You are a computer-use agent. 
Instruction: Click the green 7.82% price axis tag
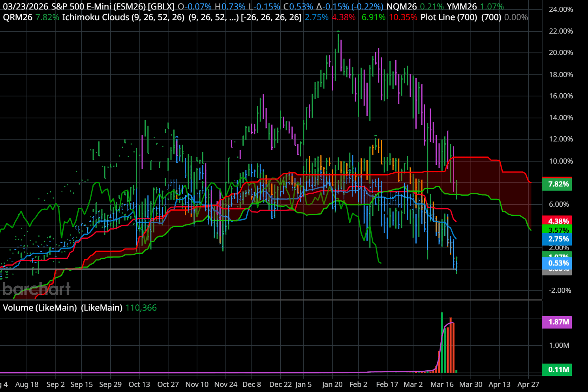pos(558,184)
